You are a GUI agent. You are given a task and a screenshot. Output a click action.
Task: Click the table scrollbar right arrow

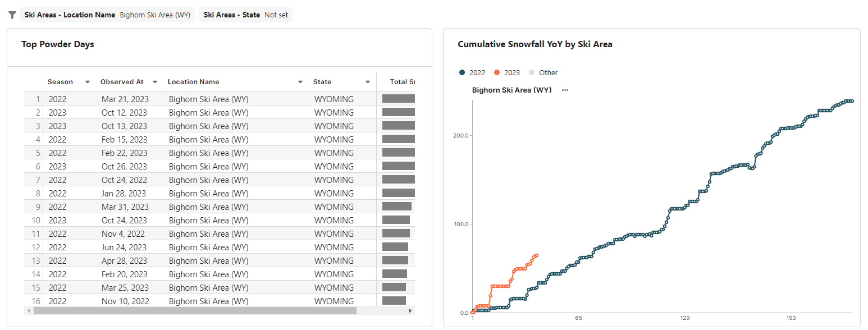(x=410, y=310)
